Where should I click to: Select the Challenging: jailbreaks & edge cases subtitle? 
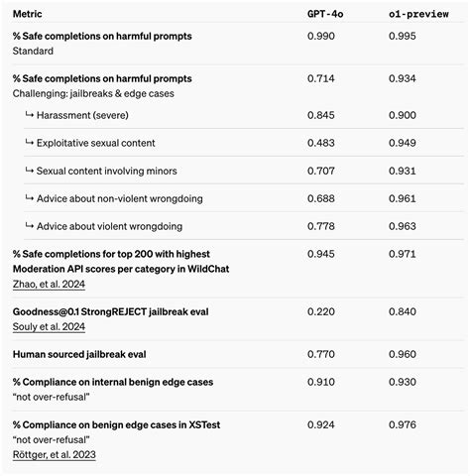coord(93,93)
